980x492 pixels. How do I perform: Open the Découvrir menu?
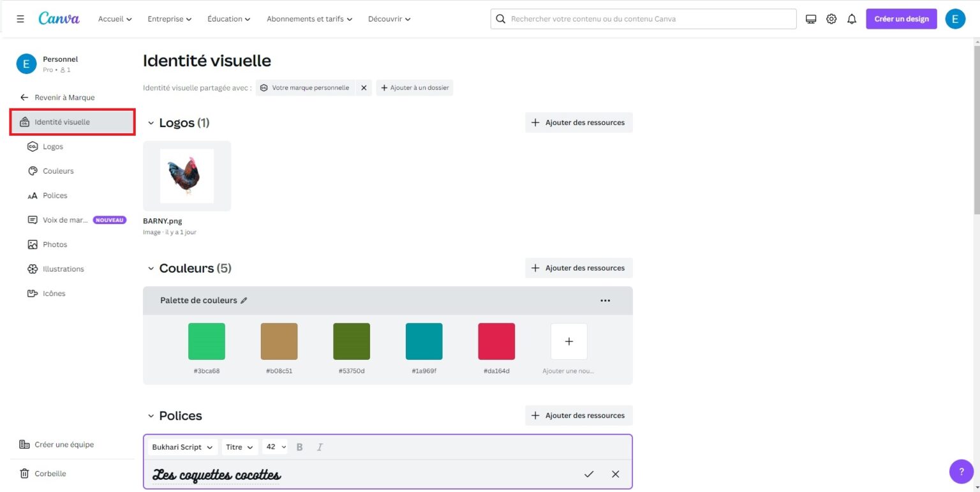(x=389, y=19)
